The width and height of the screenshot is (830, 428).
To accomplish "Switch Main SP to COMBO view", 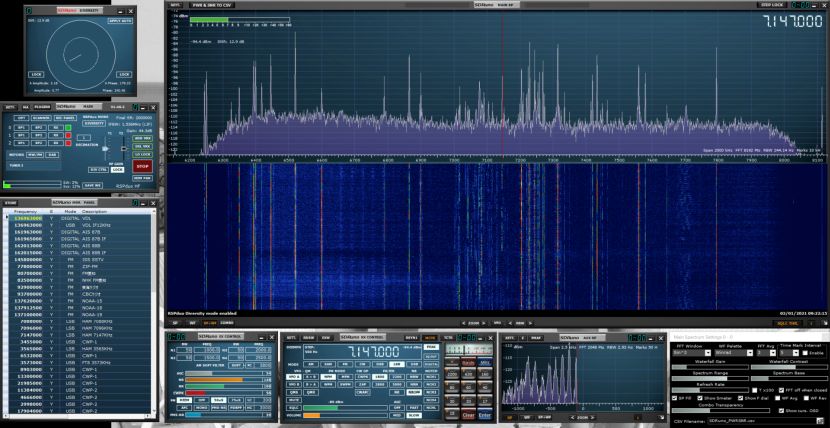I will [x=227, y=322].
